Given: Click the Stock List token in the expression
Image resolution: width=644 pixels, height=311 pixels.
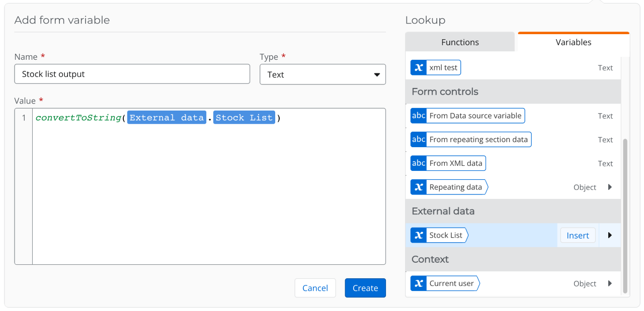Looking at the screenshot, I should (244, 118).
